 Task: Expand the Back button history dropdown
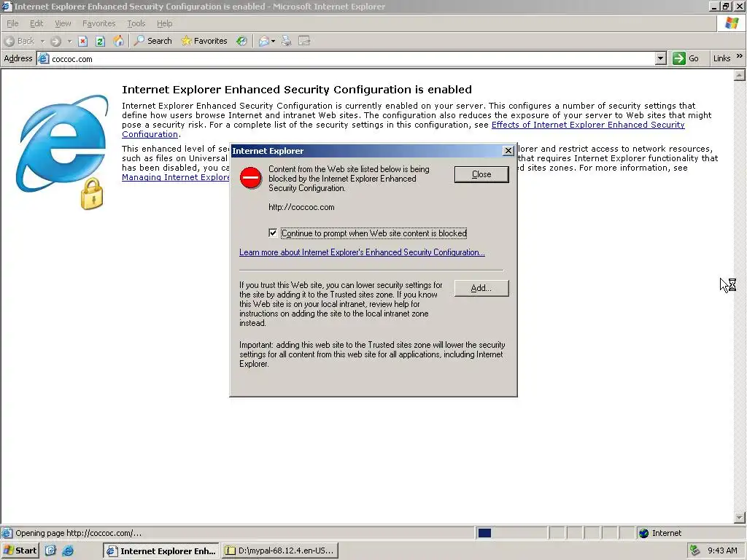(x=42, y=42)
